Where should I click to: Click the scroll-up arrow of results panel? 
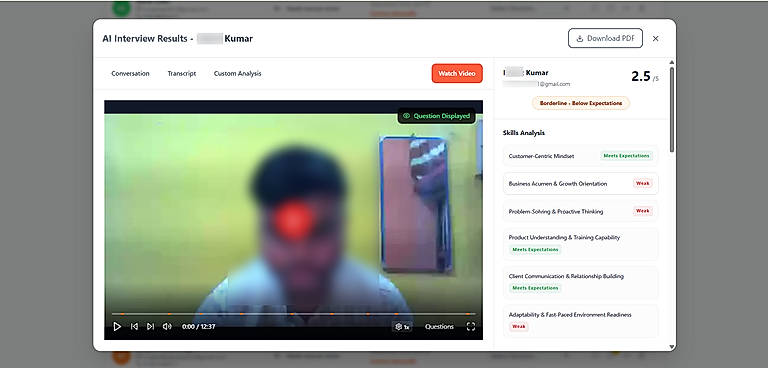pyautogui.click(x=672, y=62)
